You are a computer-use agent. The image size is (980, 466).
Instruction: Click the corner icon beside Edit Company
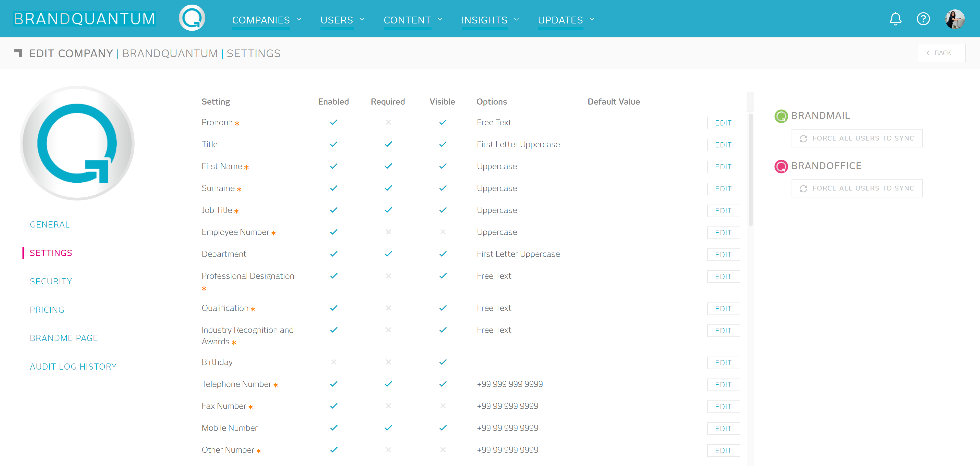(18, 53)
